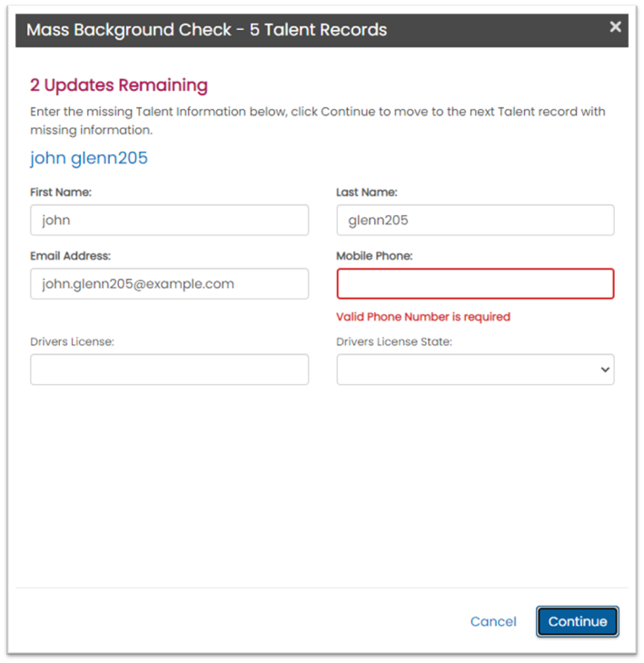Open the Drivers License State dropdown

tap(475, 370)
